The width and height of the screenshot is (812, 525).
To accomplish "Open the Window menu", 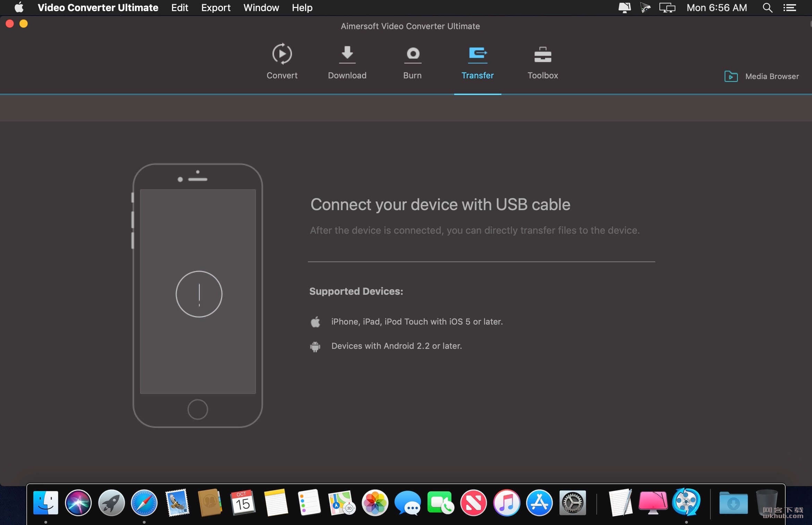I will tap(261, 8).
